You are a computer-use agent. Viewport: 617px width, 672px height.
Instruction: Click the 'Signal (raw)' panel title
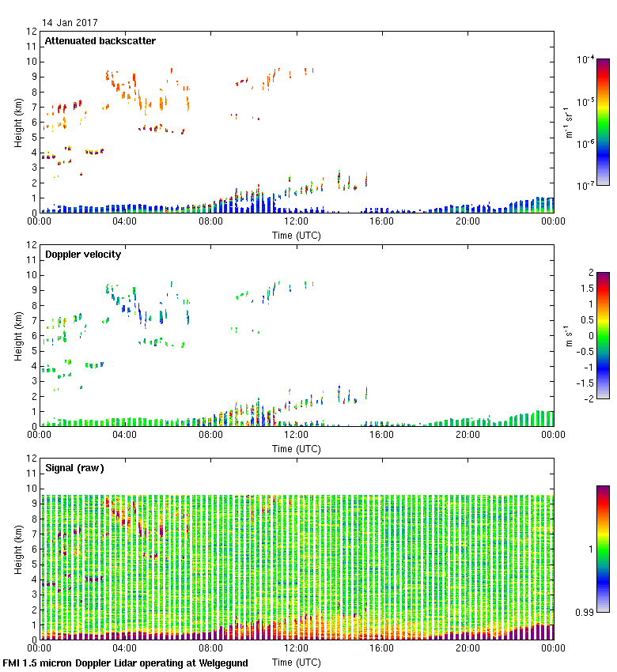point(74,468)
